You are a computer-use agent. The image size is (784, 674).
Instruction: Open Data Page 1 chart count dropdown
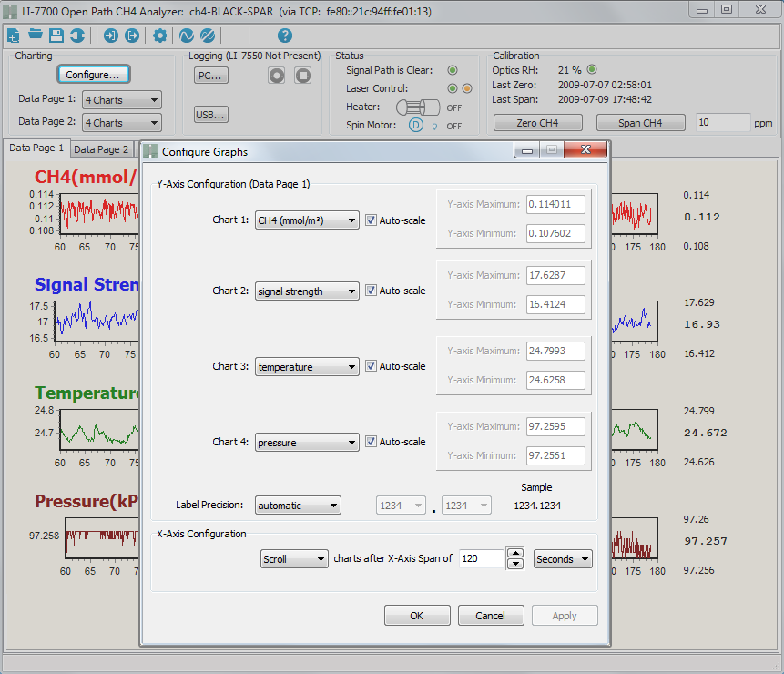122,100
